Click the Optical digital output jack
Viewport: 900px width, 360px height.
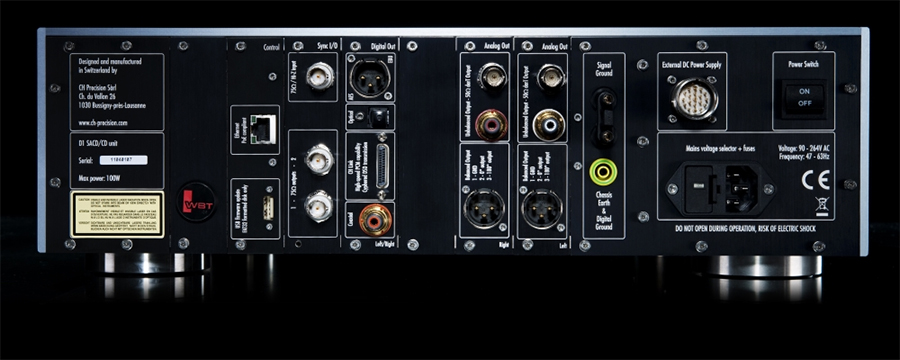coord(377,118)
